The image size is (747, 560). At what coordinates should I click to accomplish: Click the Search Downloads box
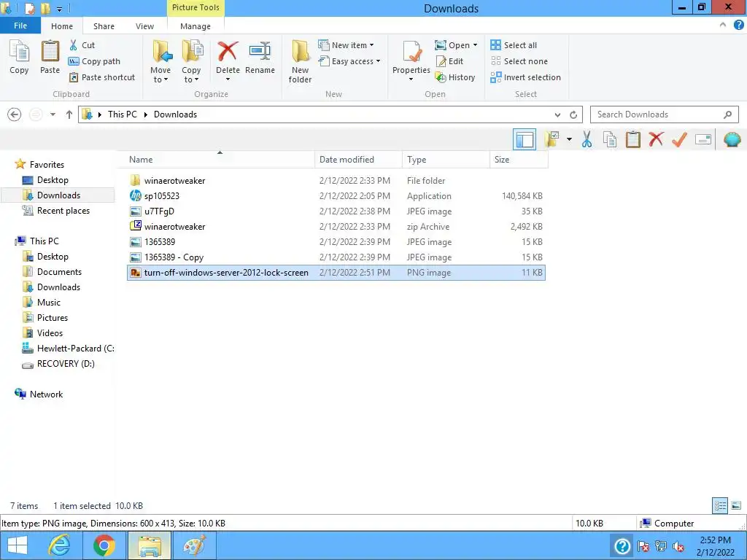point(664,114)
